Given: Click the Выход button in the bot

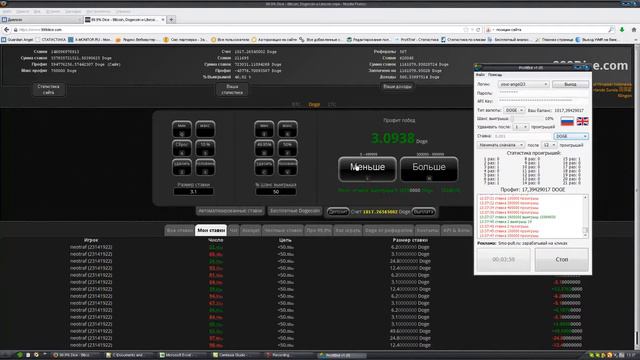Looking at the screenshot, I should (570, 84).
